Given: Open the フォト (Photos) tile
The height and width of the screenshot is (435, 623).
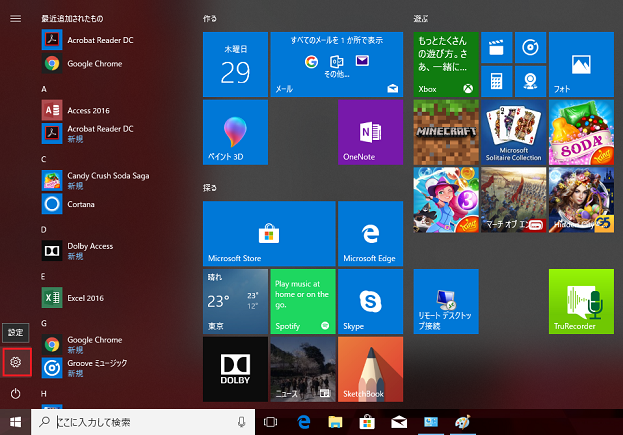Looking at the screenshot, I should pos(581,64).
